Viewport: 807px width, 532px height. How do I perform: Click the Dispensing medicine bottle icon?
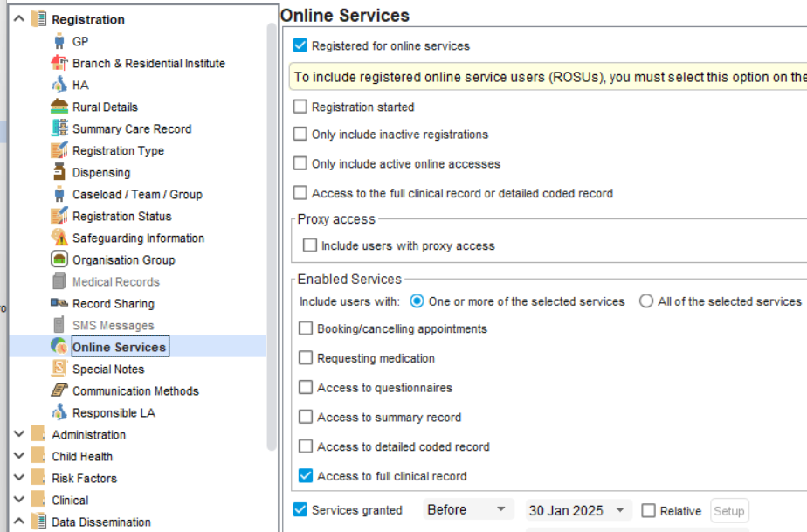click(x=59, y=172)
